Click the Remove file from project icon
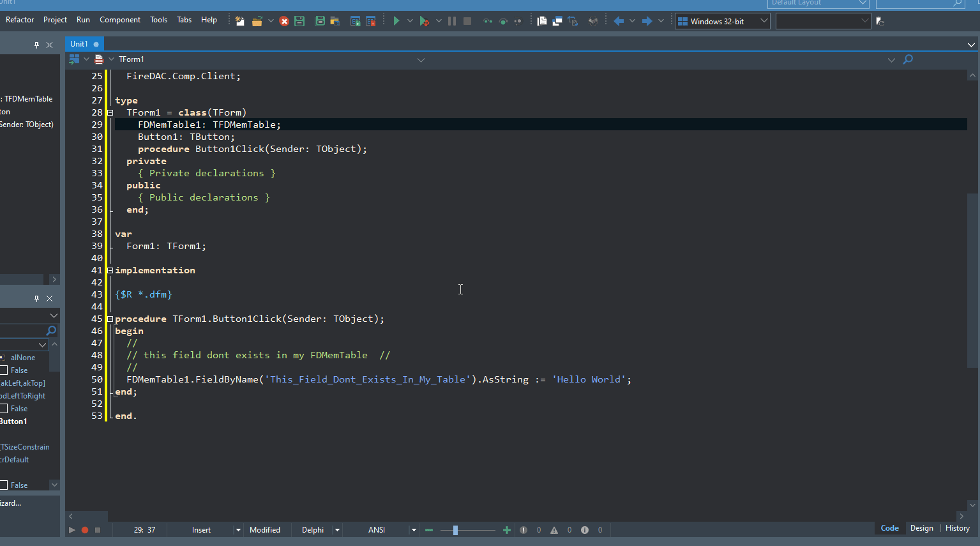980x546 pixels. point(370,21)
